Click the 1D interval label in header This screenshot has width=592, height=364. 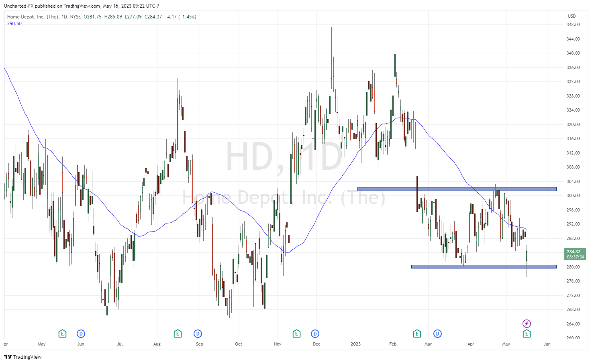tap(64, 17)
